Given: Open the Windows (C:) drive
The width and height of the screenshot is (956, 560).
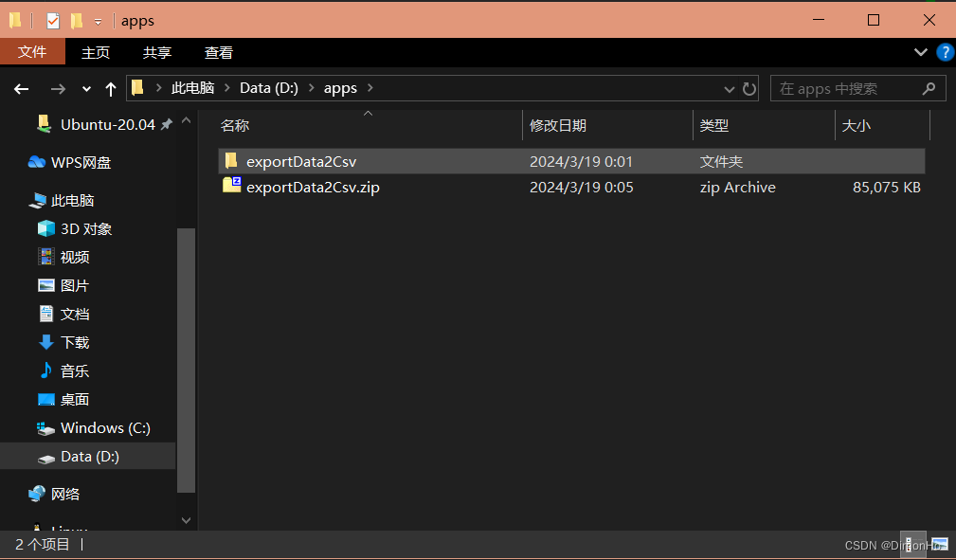Looking at the screenshot, I should tap(105, 427).
